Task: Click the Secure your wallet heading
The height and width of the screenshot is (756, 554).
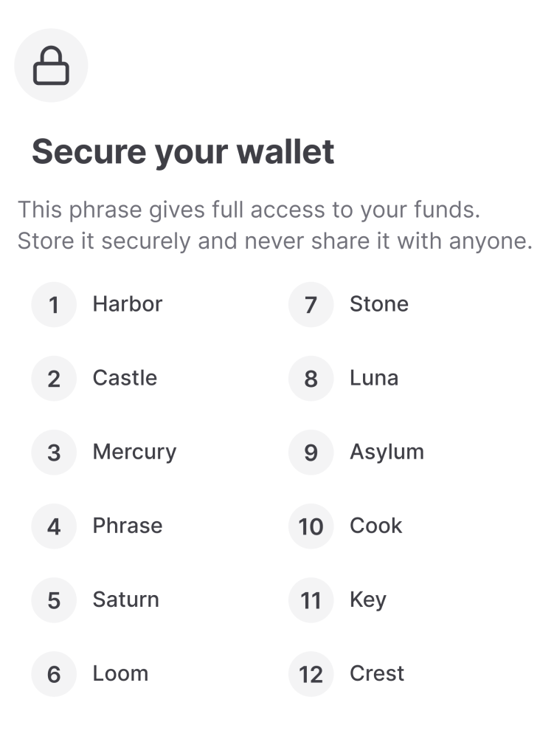Action: (x=183, y=152)
